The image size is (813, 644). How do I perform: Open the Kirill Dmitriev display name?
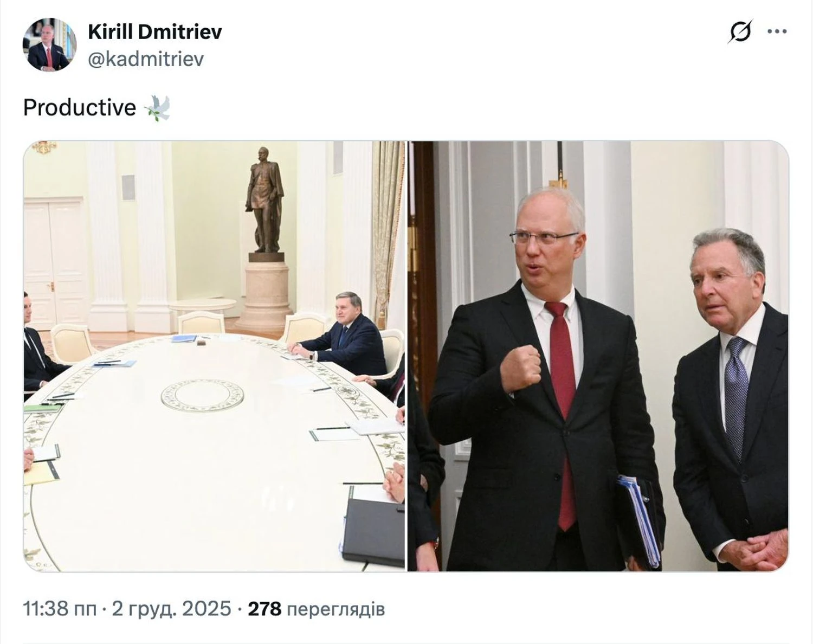155,32
